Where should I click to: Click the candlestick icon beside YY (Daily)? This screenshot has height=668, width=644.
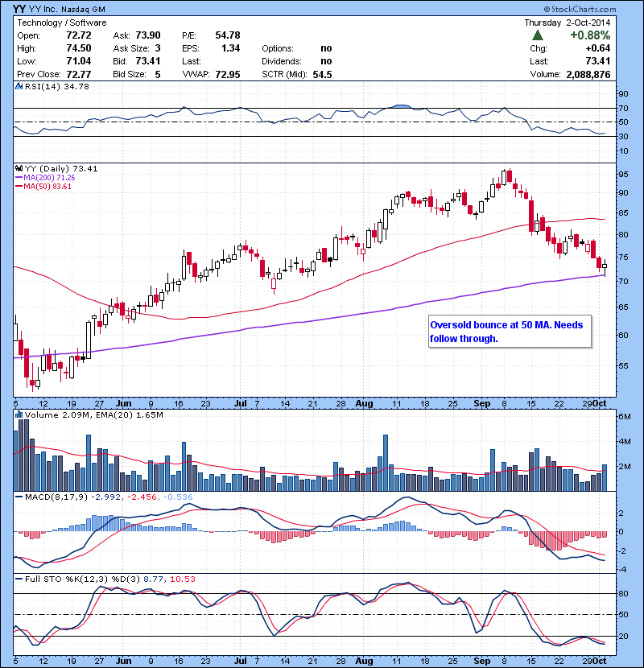(19, 169)
